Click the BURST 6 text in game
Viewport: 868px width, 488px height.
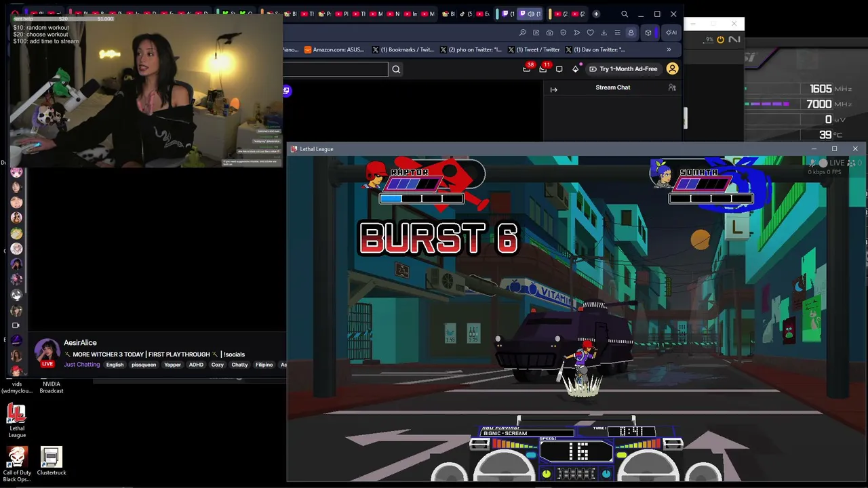click(x=439, y=238)
